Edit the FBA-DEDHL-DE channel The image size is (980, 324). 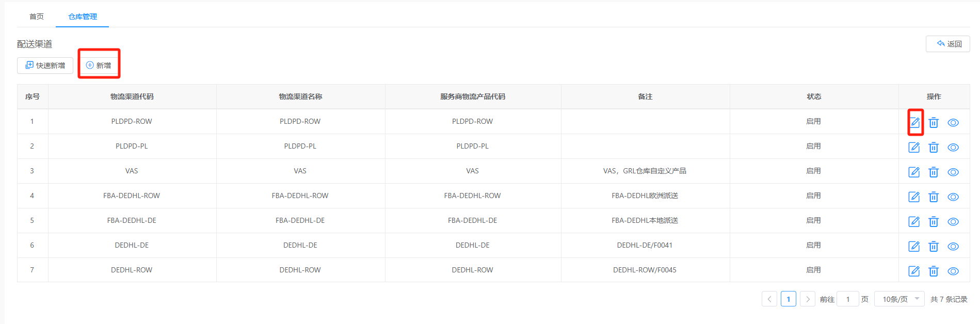(914, 222)
